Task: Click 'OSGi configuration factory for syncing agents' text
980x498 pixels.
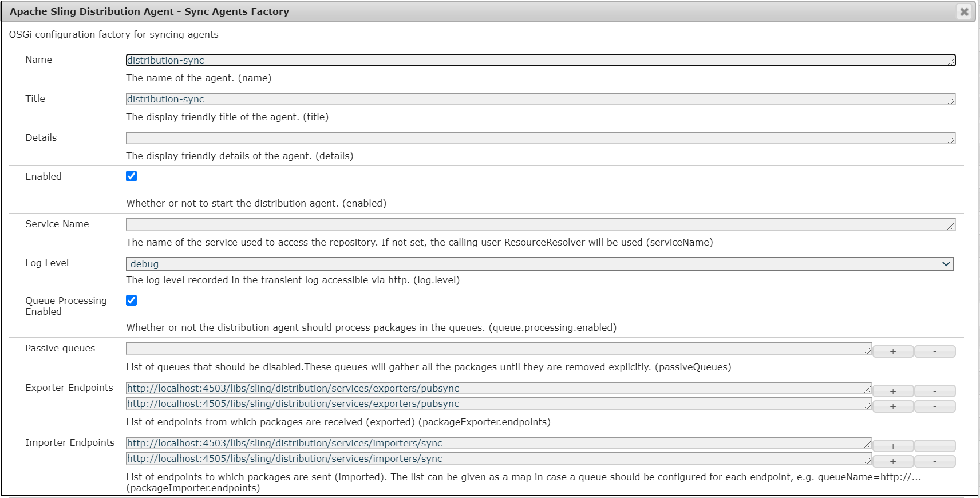Action: point(113,34)
